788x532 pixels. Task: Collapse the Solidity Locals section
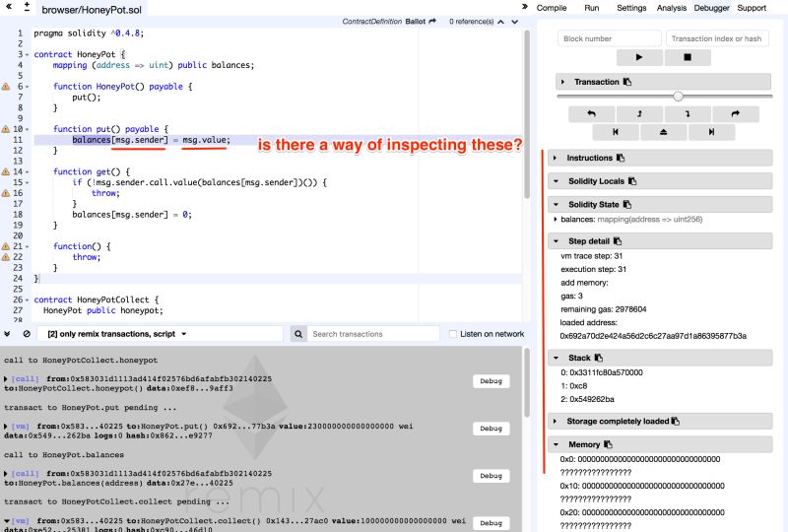click(x=556, y=181)
